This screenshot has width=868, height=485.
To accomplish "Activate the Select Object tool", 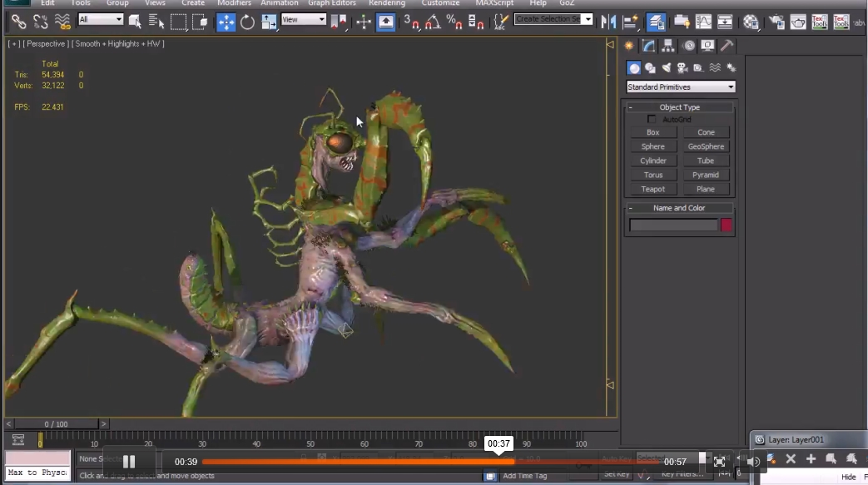I will click(x=135, y=22).
